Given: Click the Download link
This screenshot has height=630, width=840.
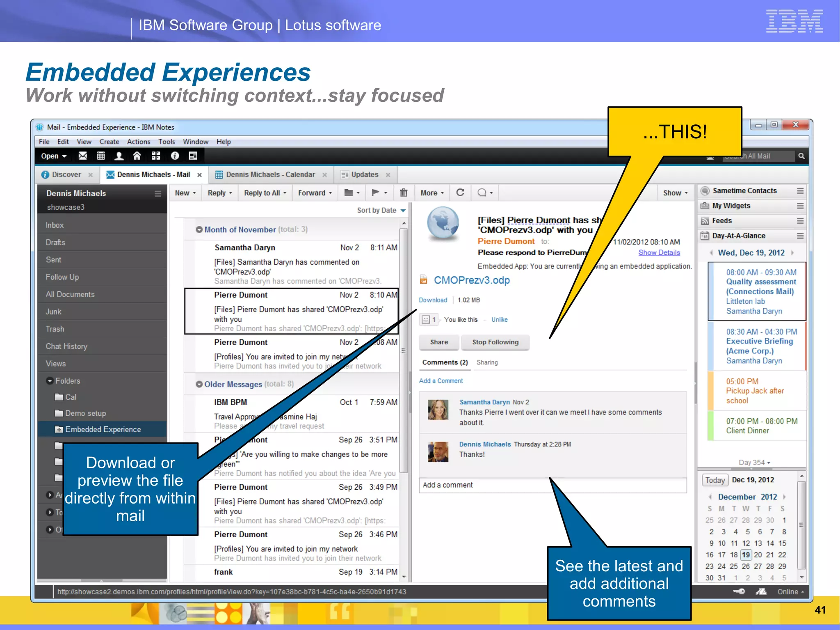Looking at the screenshot, I should click(x=433, y=300).
